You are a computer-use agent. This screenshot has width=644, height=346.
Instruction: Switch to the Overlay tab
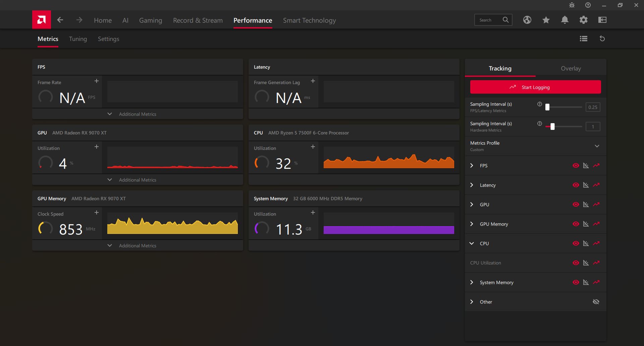tap(571, 68)
